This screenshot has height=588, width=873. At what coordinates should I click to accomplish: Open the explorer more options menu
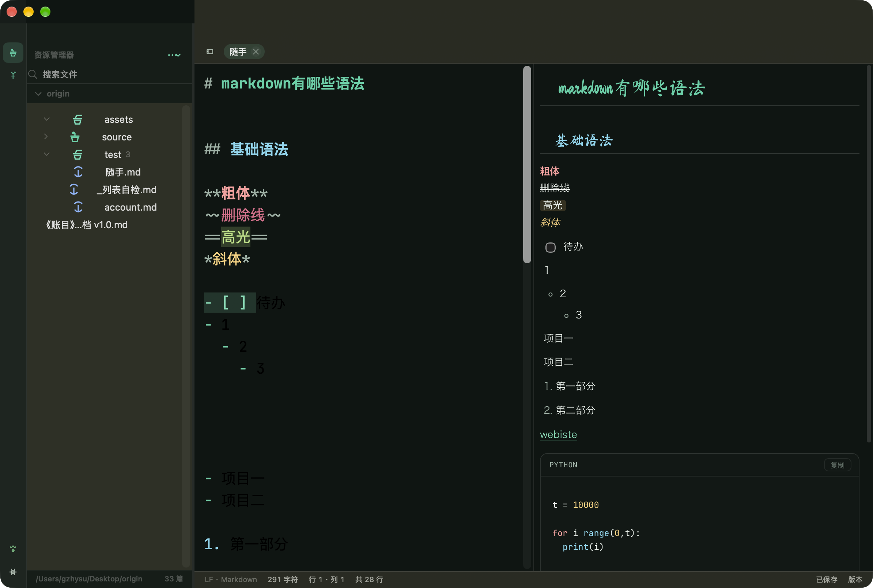(174, 55)
